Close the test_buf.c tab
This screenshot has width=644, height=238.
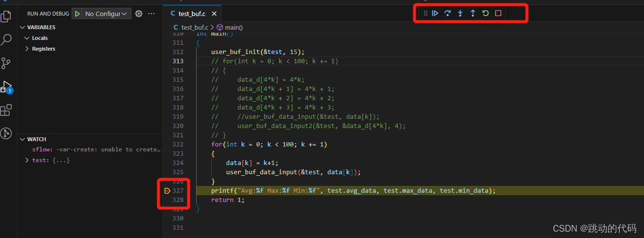coord(213,14)
